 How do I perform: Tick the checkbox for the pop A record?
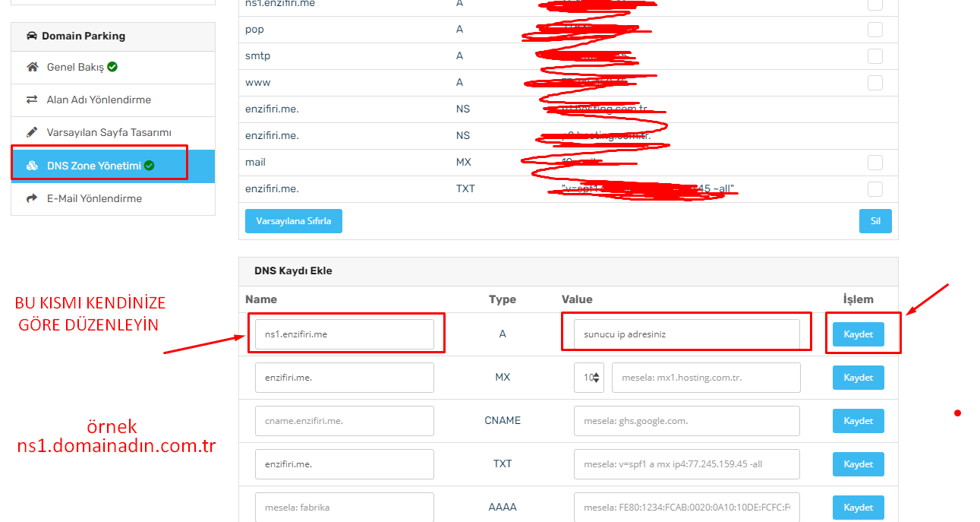[874, 30]
